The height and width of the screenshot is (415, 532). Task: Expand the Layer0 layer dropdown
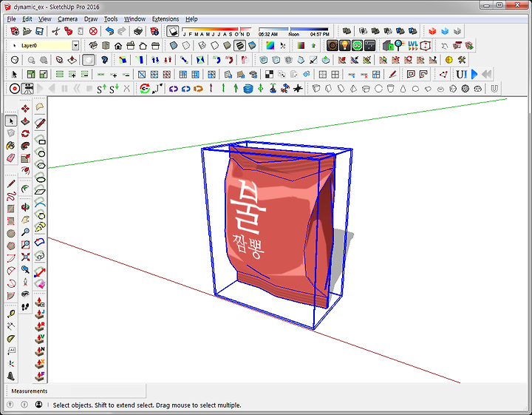75,45
